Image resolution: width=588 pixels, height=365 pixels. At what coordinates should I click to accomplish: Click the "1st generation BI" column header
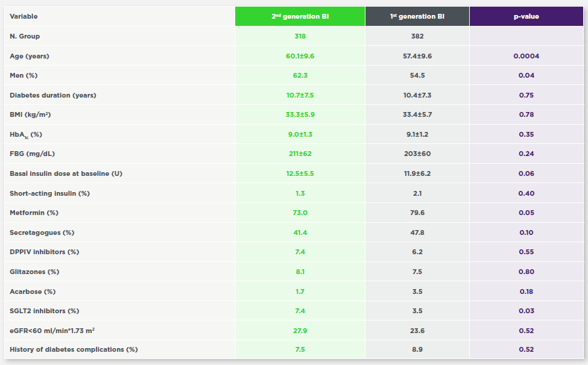pyautogui.click(x=417, y=17)
